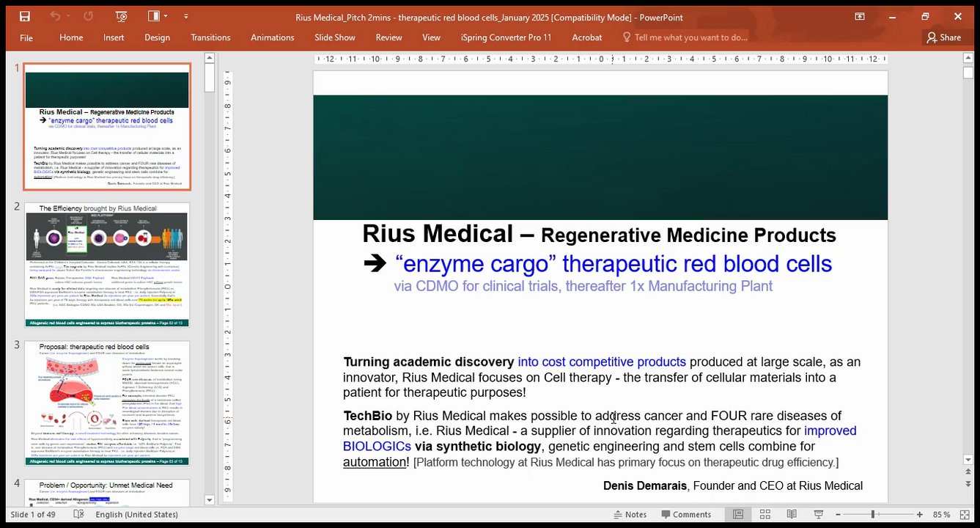
Task: Click English (United States) language indicator
Action: (136, 514)
